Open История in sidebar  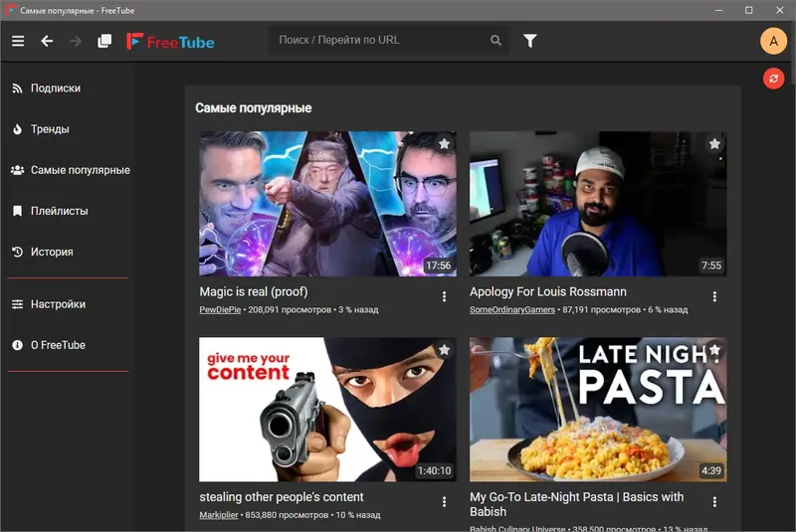pyautogui.click(x=68, y=252)
